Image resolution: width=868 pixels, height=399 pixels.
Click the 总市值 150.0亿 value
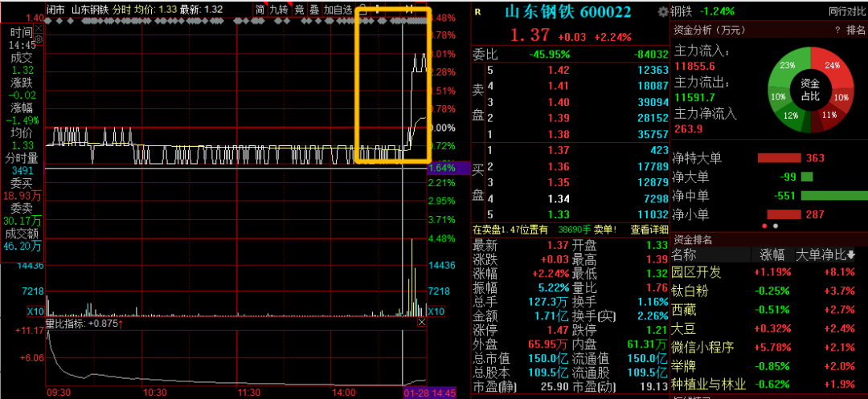[x=549, y=360]
